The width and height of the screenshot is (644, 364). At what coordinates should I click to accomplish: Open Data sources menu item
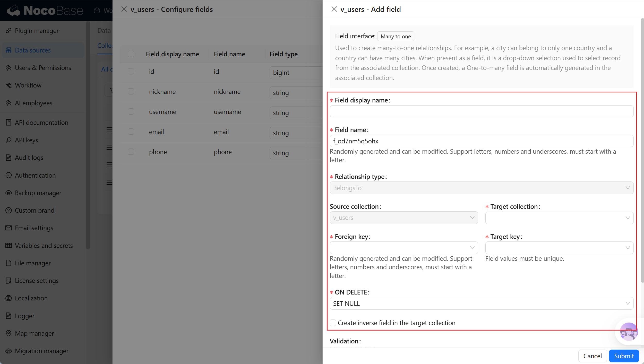[43, 50]
